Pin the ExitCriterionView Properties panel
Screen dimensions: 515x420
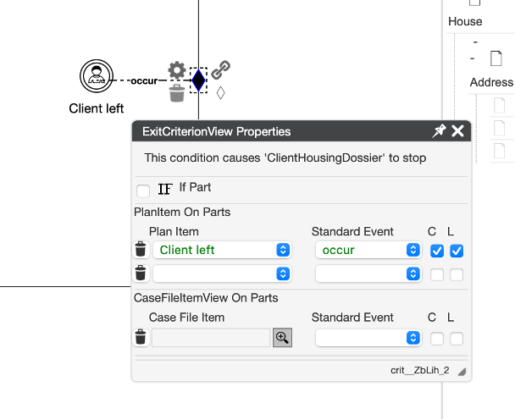coord(439,131)
